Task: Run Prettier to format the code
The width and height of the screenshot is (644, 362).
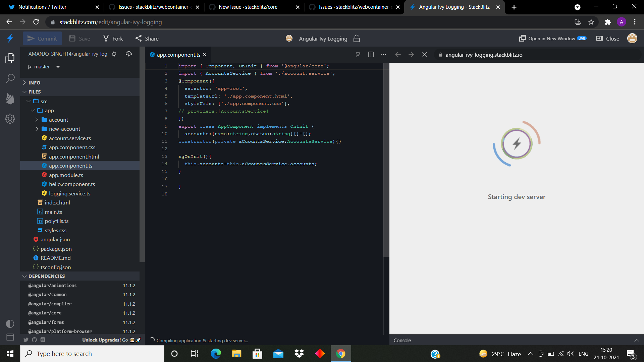Action: coord(358,54)
